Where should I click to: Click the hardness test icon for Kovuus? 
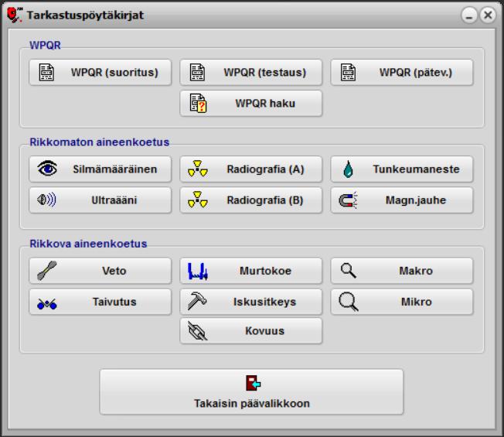(x=198, y=331)
